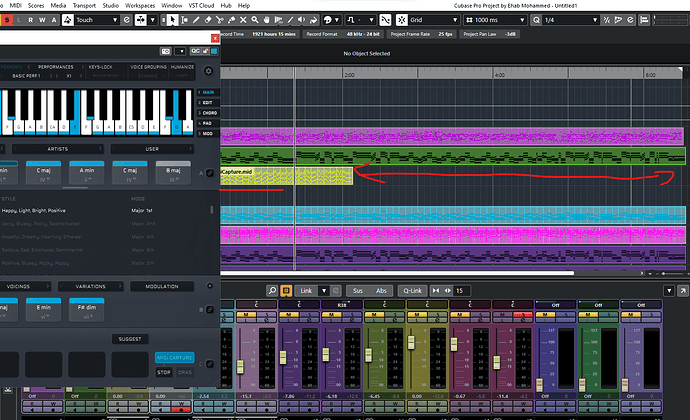
Task: Select the Happy, Light, Bright, Positive style
Action: [x=34, y=210]
